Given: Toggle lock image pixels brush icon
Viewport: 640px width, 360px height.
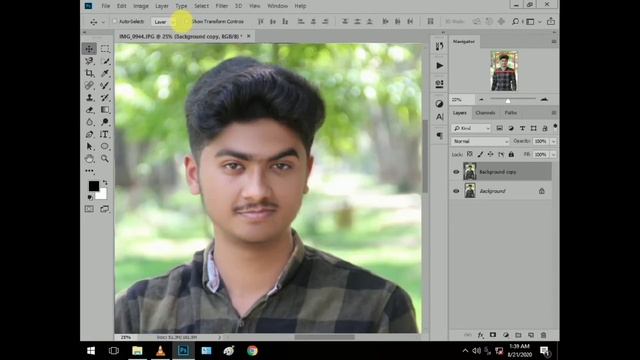Looking at the screenshot, I should coord(480,154).
